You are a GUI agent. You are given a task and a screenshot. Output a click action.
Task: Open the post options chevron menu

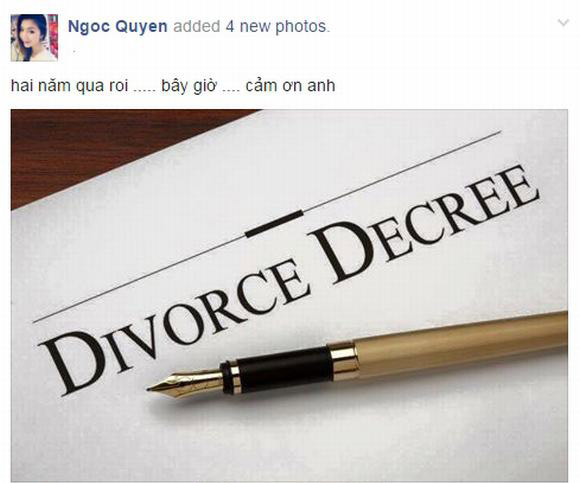[x=563, y=23]
